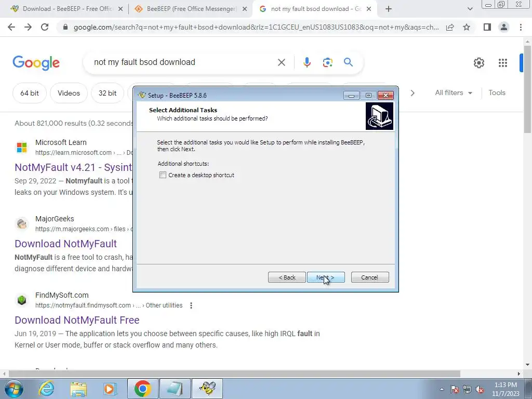Click Next in BeeBEEP Setup
This screenshot has height=399, width=532.
[x=326, y=277]
